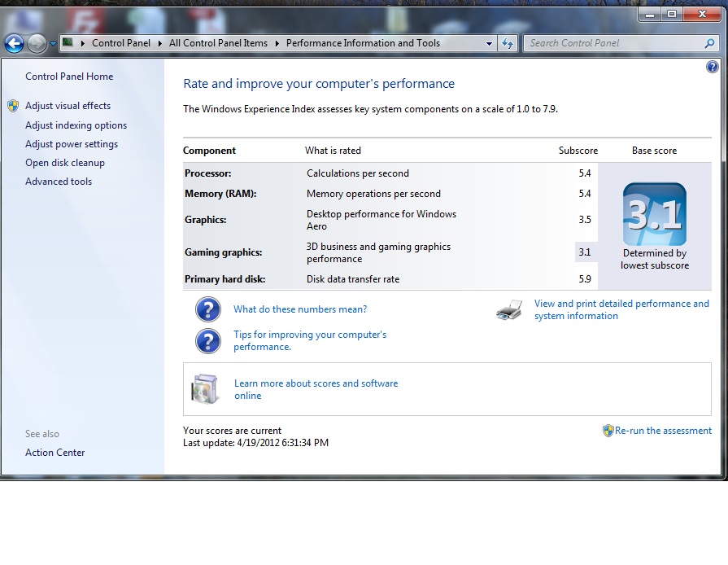The width and height of the screenshot is (728, 565).
Task: Open Adjust indexing options
Action: click(76, 125)
